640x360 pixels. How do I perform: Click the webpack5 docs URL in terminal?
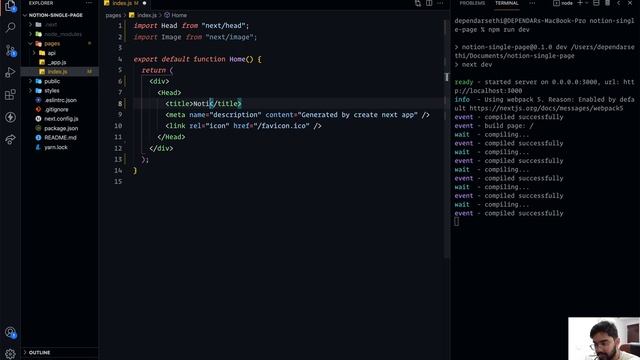(546, 109)
